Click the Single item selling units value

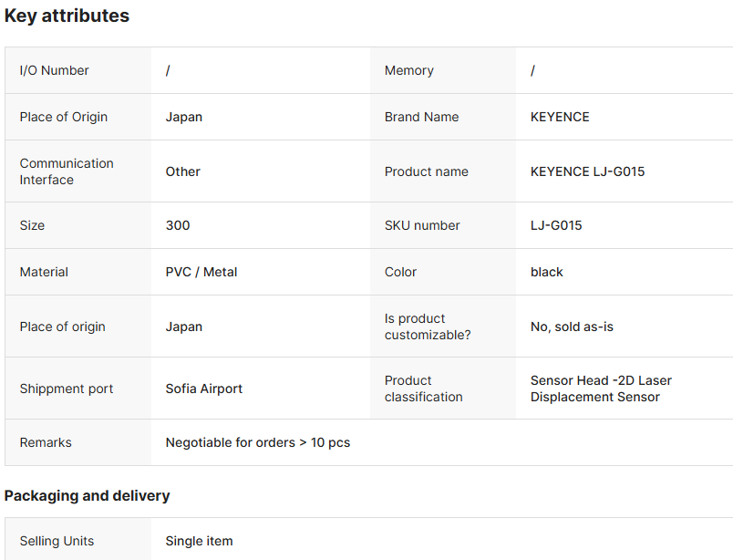199,541
